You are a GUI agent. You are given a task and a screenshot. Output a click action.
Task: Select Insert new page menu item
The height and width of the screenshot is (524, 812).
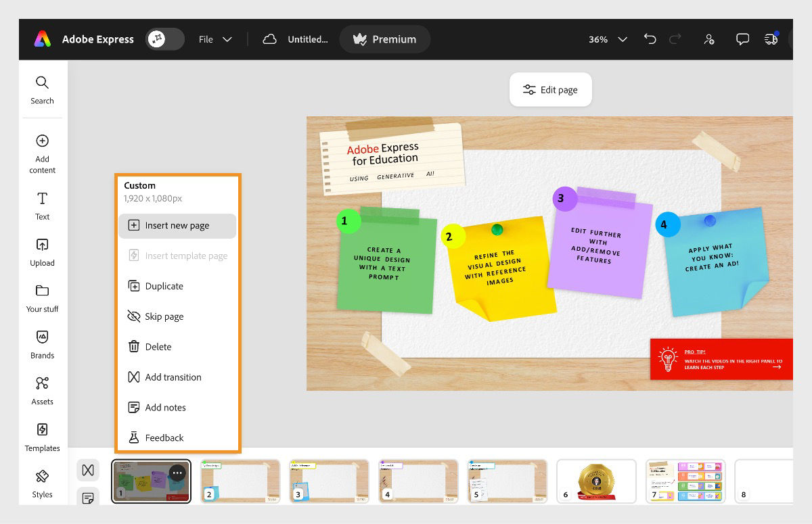click(177, 226)
